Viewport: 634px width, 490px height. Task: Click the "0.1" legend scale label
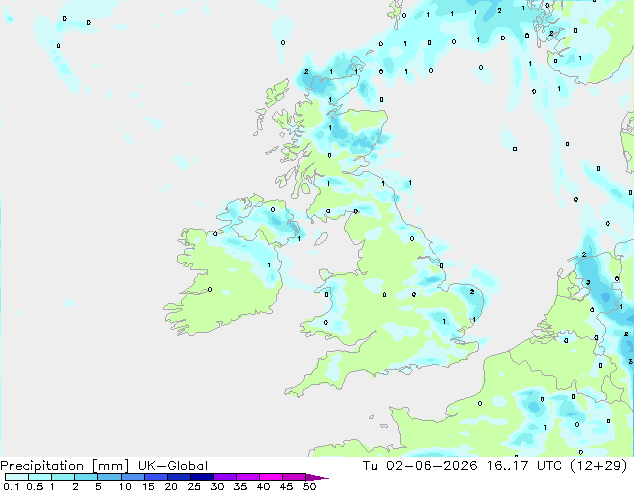click(11, 486)
